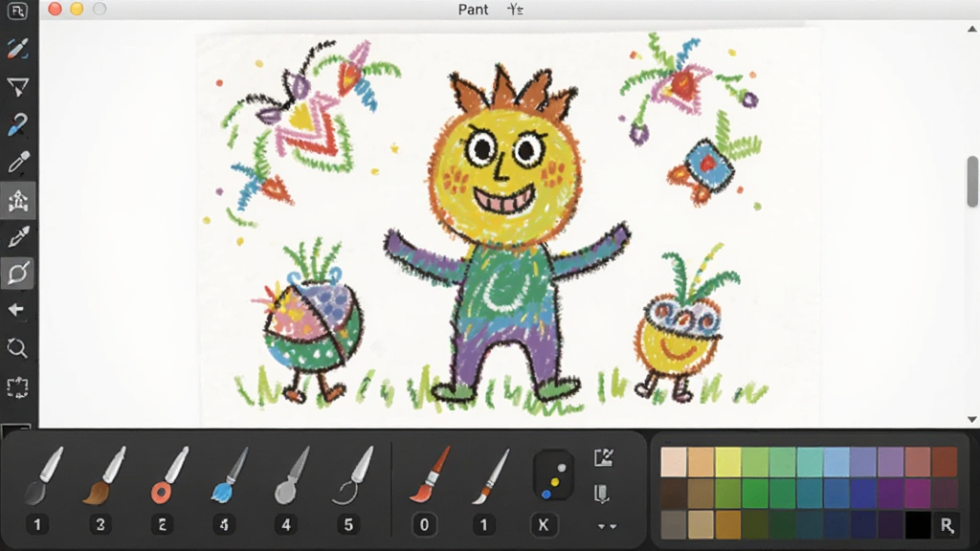Select the dark black-tipped brush
980x551 pixels.
pyautogui.click(x=44, y=475)
